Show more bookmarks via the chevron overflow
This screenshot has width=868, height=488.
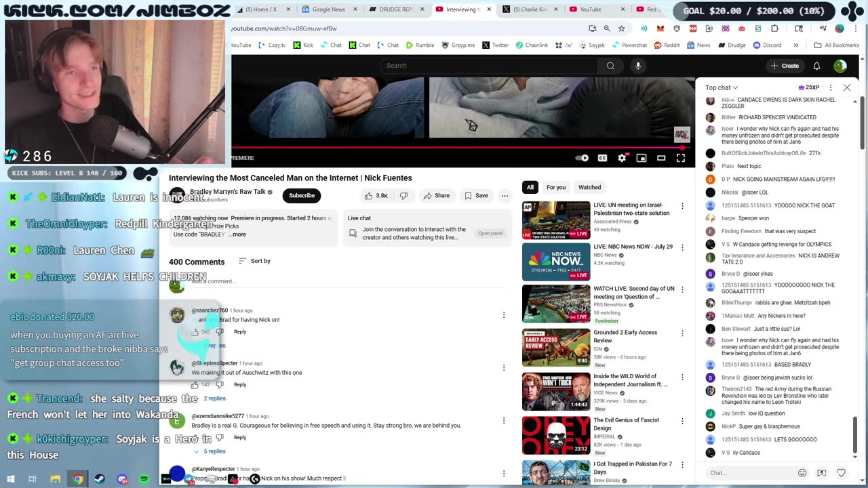point(796,45)
